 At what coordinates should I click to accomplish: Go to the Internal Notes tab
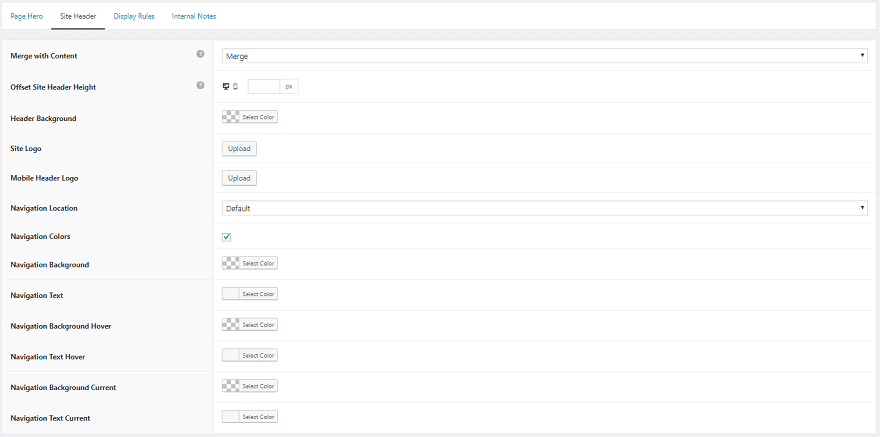tap(194, 16)
